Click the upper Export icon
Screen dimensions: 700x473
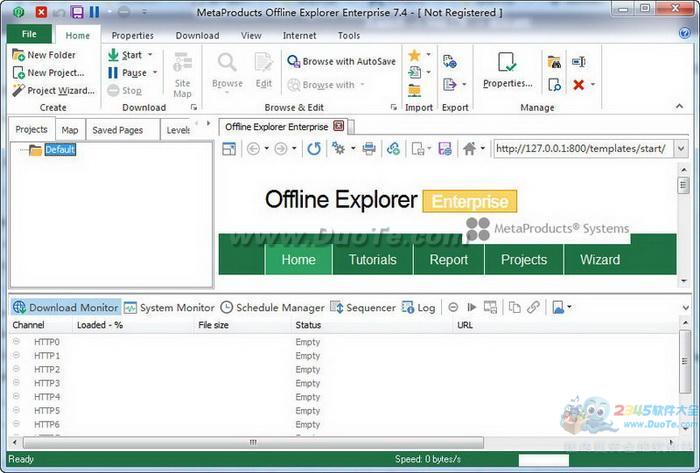[450, 61]
